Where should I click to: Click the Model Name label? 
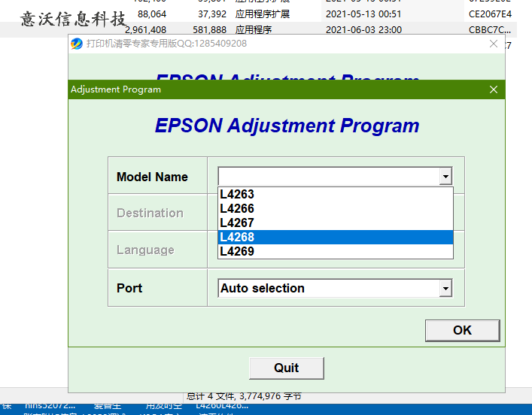[x=152, y=177]
